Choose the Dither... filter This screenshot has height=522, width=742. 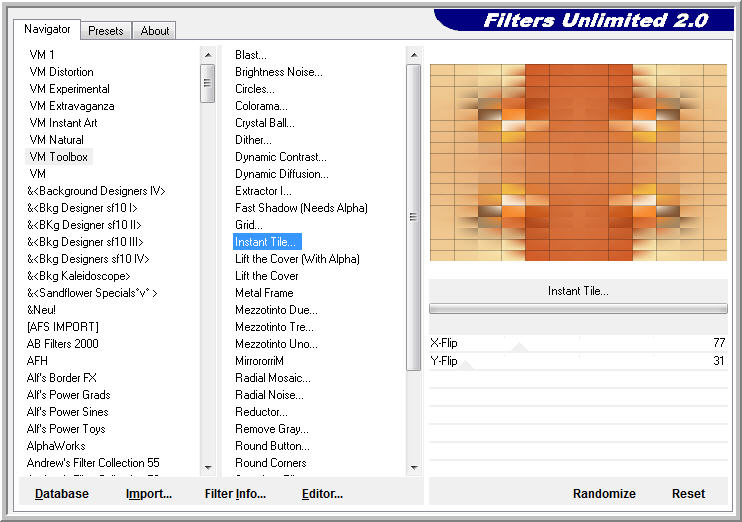[253, 140]
